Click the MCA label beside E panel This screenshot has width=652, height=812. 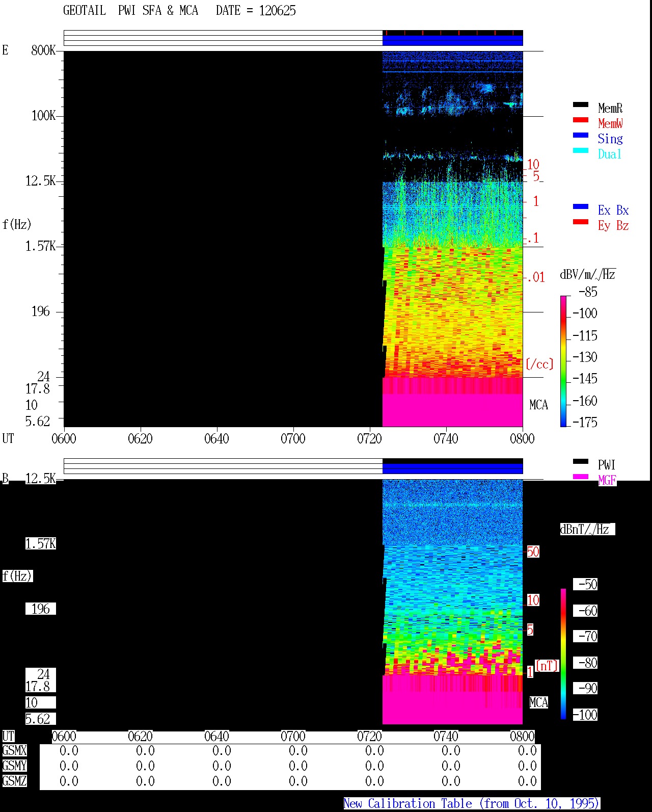click(x=538, y=405)
